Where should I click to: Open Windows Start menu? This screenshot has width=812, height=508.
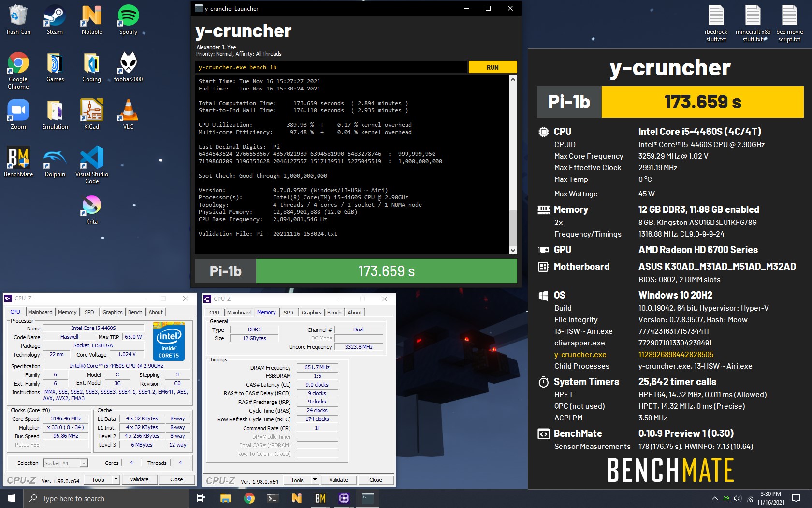(x=12, y=498)
